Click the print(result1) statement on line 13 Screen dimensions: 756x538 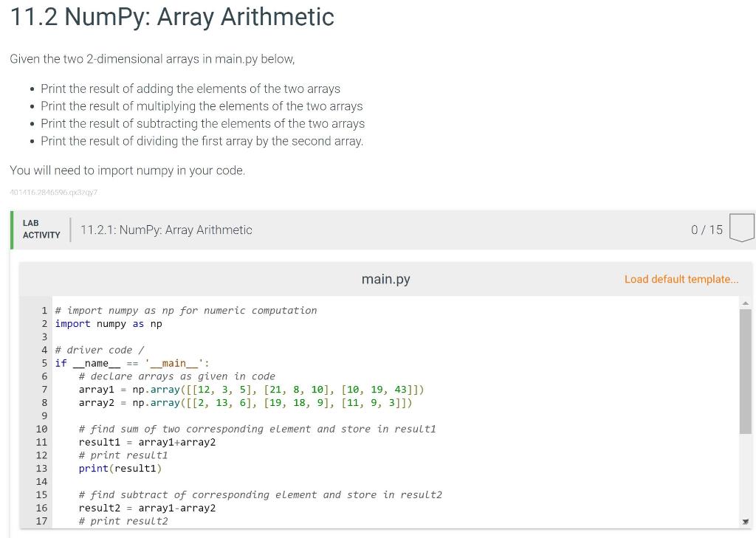[x=120, y=468]
